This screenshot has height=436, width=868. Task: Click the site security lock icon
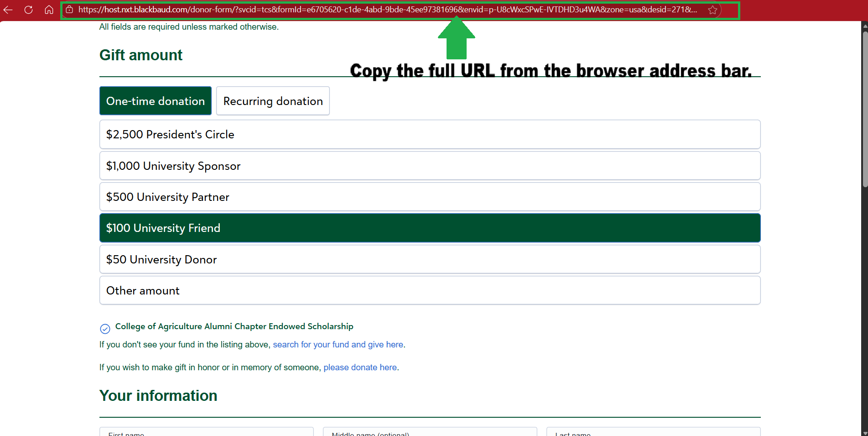[x=69, y=10]
